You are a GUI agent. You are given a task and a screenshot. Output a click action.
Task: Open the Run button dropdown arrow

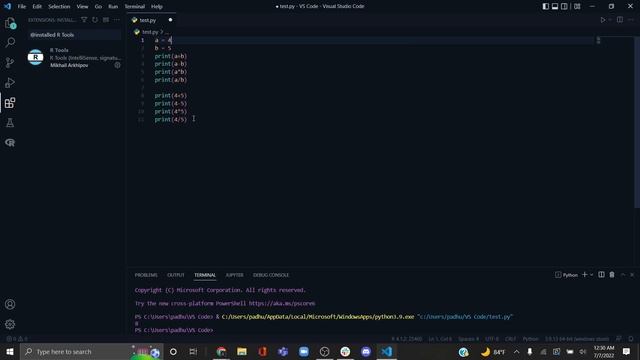[x=610, y=20]
